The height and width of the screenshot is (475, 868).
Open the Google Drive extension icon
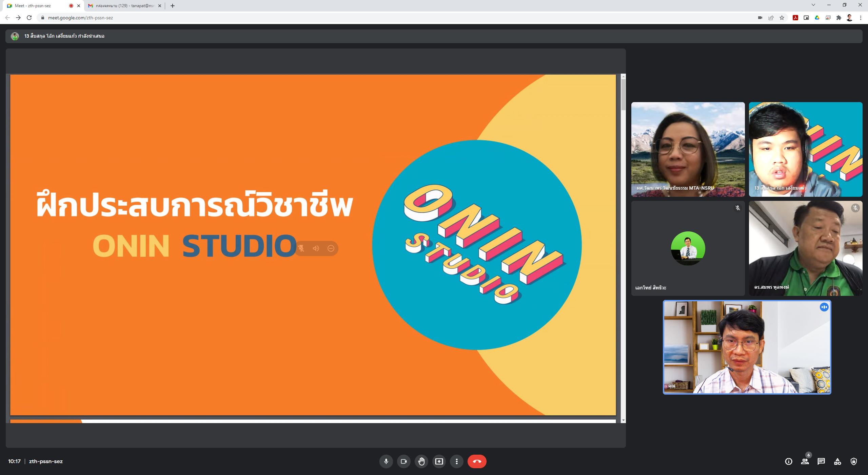[817, 18]
